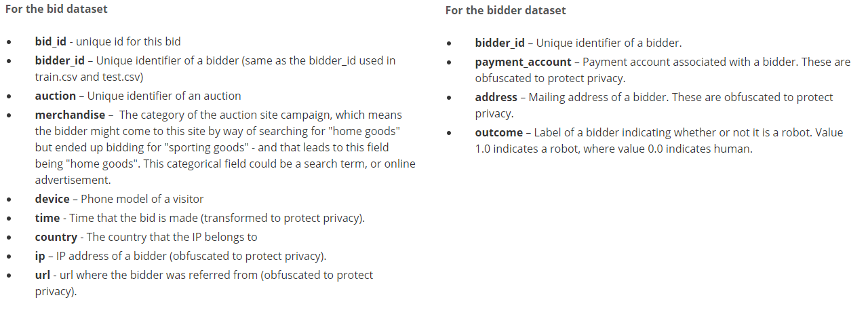Click the "Unique identifier of an auction" description
This screenshot has width=868, height=321.
click(x=164, y=96)
